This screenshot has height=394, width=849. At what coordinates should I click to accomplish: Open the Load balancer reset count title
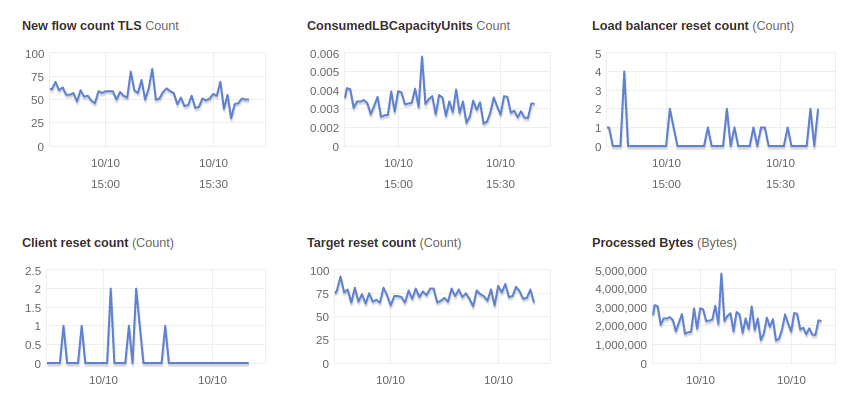pos(693,25)
